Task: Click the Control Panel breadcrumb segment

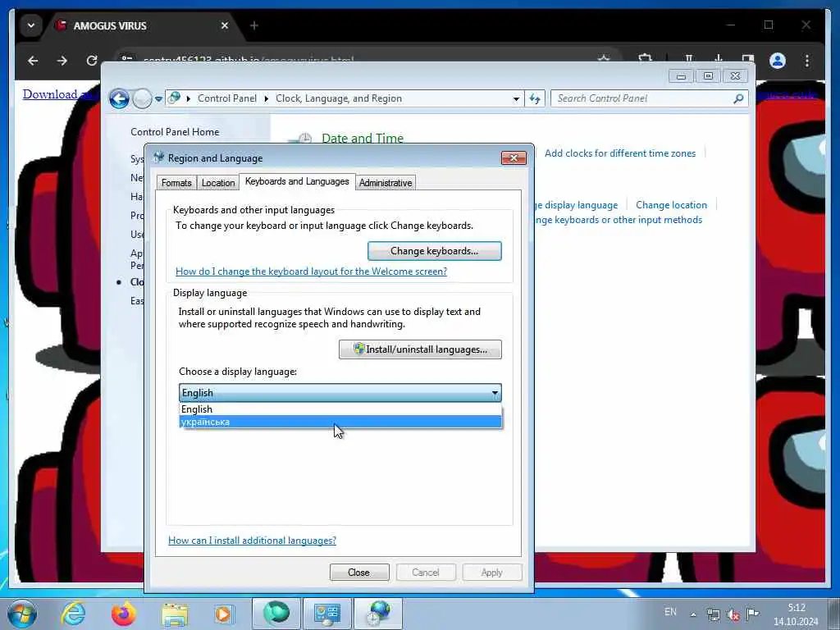Action: pos(227,98)
